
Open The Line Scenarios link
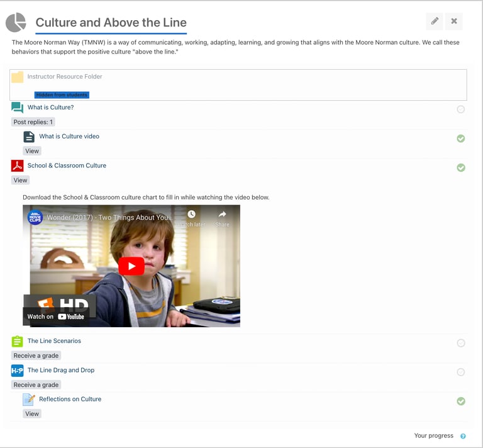[x=54, y=341]
